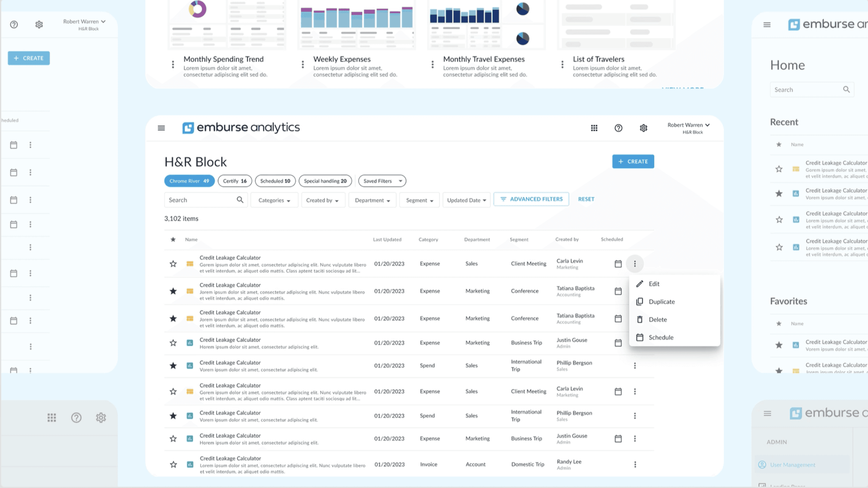This screenshot has height=488, width=868.
Task: Expand the Categories filter dropdown
Action: click(x=274, y=200)
